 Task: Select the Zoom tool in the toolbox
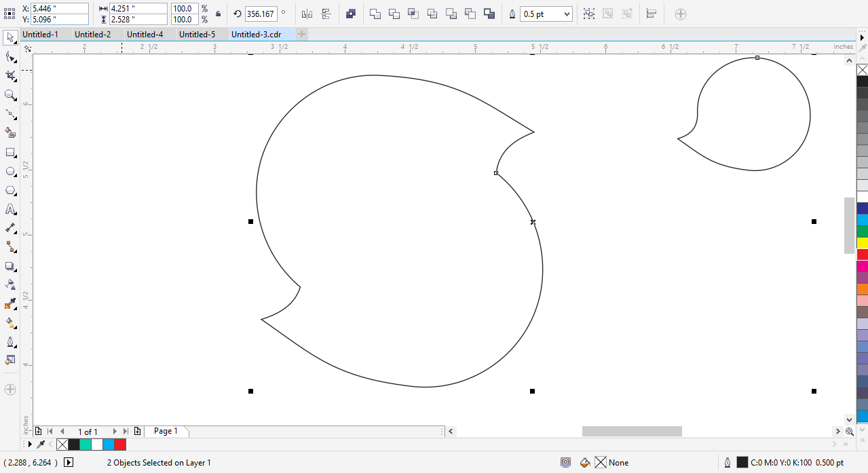[x=10, y=95]
